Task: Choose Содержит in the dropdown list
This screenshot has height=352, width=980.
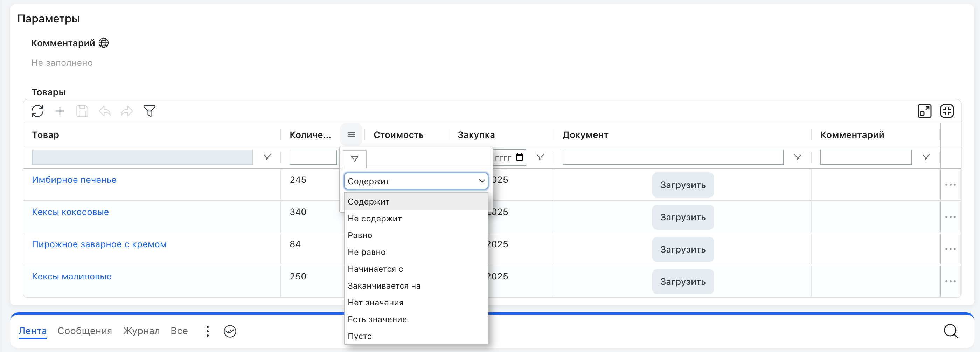Action: pos(416,202)
